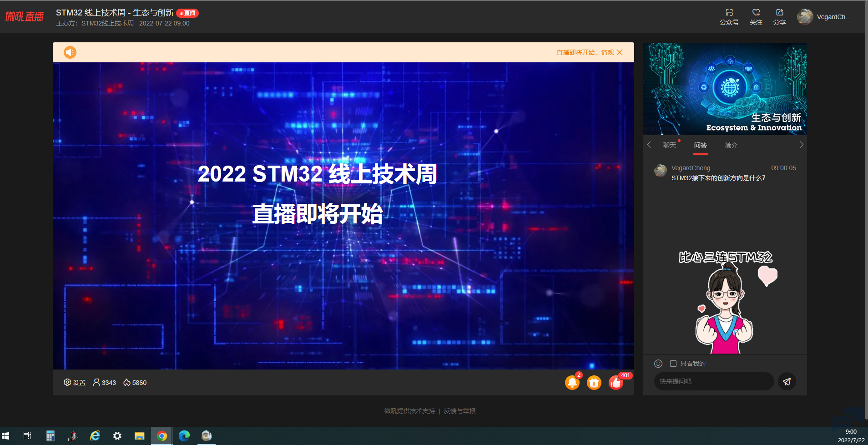Viewport: 868px width, 445px height.
Task: Open the 反馈与举报 footer link
Action: click(x=460, y=411)
